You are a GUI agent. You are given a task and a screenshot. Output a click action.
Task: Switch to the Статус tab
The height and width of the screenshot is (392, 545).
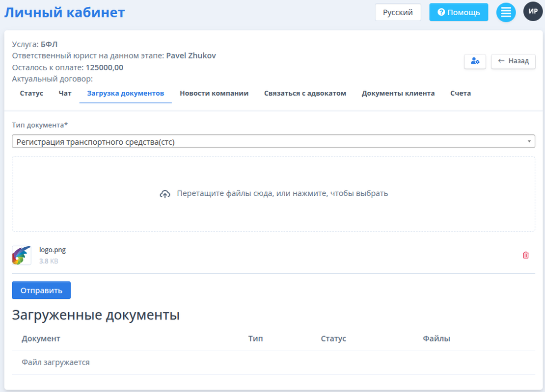point(31,93)
